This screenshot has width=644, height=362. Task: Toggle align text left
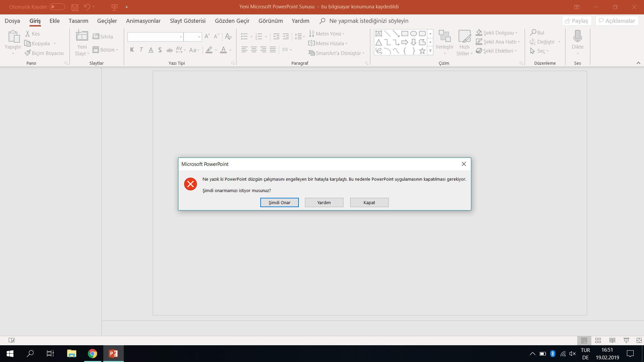[245, 50]
